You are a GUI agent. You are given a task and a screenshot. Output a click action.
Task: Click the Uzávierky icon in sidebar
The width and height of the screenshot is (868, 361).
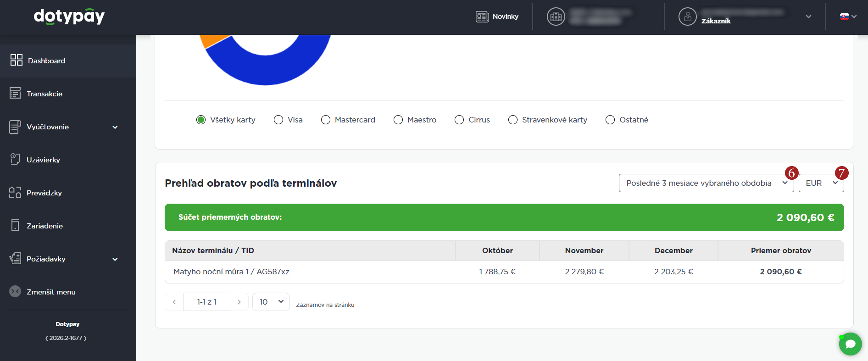pyautogui.click(x=15, y=159)
